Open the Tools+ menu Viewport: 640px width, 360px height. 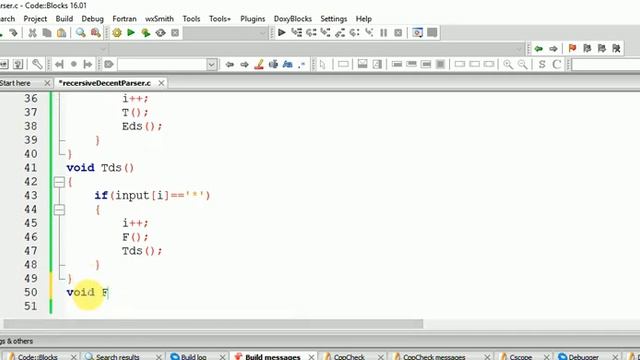220,19
